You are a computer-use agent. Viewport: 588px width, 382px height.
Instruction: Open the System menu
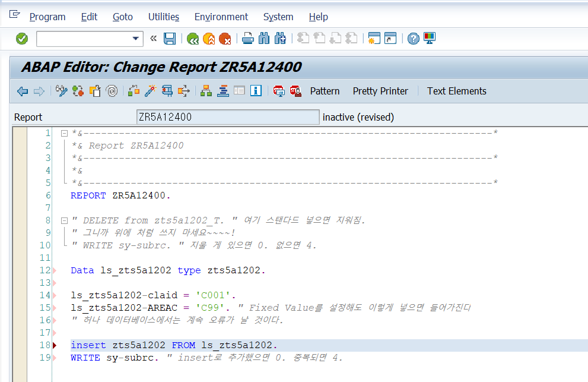click(x=278, y=17)
